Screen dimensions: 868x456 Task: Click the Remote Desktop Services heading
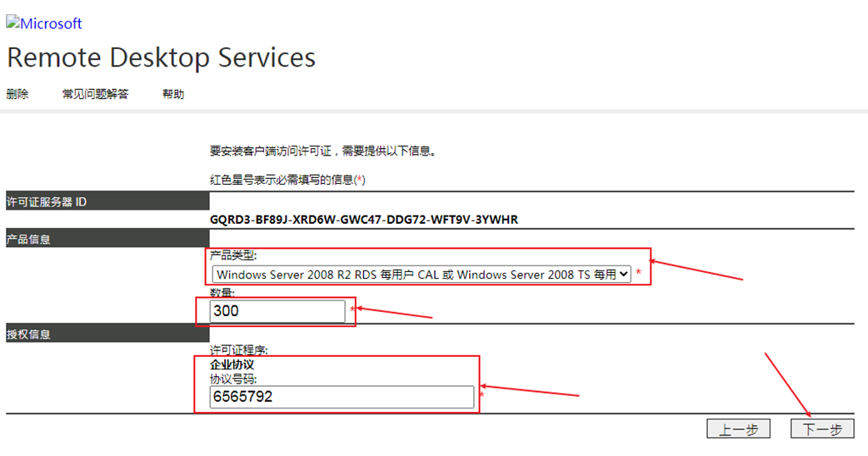[161, 57]
